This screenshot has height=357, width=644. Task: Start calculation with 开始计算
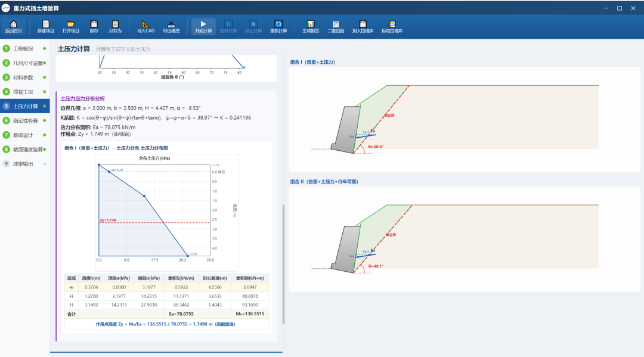click(203, 27)
